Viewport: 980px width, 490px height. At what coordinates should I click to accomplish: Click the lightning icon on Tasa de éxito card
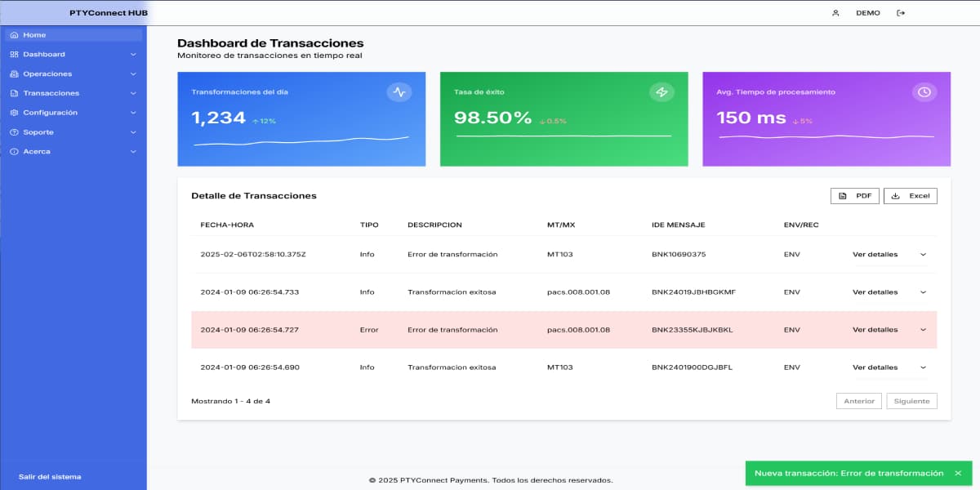(x=661, y=92)
